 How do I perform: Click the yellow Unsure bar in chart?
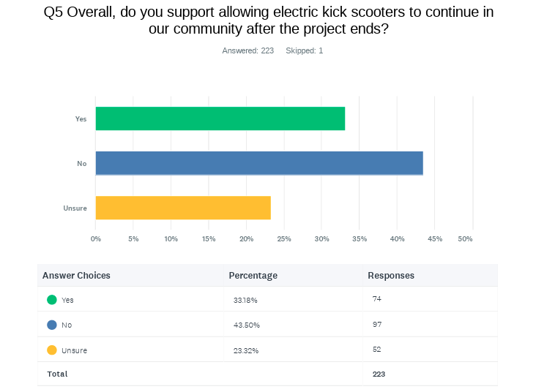(x=183, y=208)
